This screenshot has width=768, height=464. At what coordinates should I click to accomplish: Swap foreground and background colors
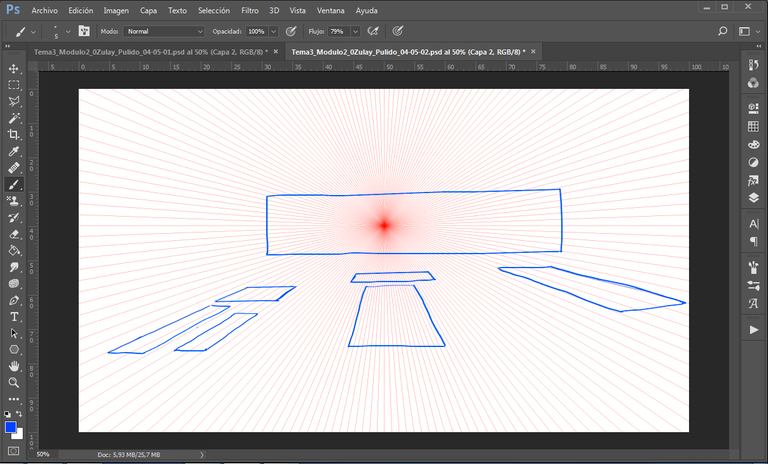click(19, 415)
